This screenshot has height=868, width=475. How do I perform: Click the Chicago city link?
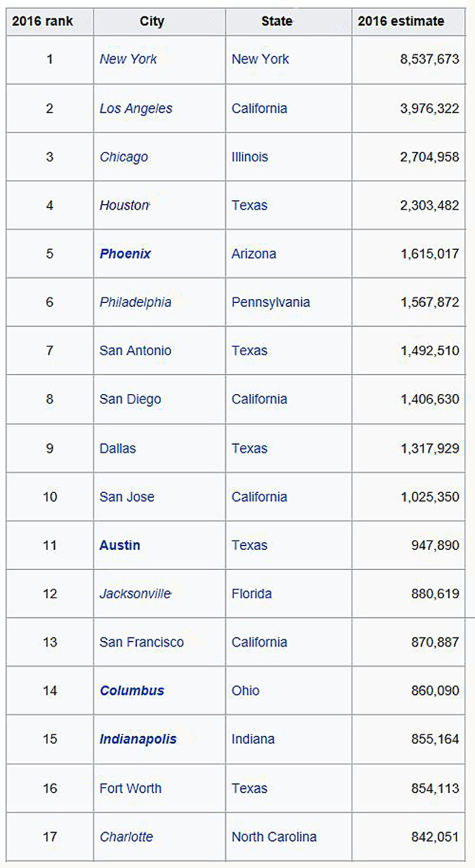pos(123,157)
